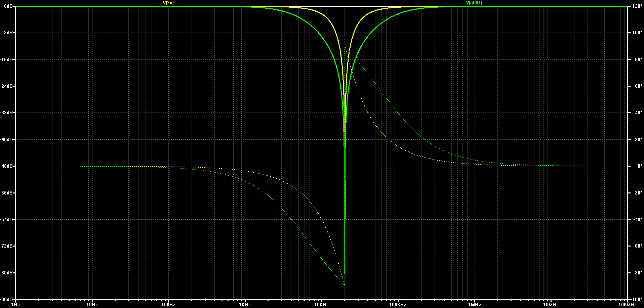Click the -8dB magnitude axis label
Image resolution: width=644 pixels, height=308 pixels.
[x=8, y=33]
